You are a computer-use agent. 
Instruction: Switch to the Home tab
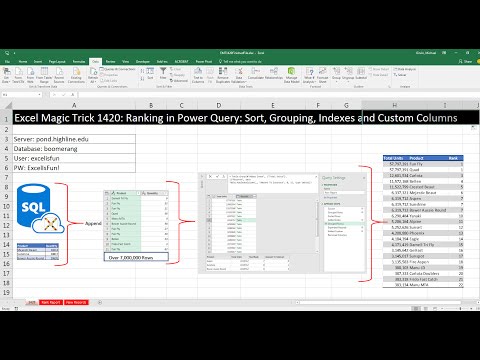pos(23,62)
